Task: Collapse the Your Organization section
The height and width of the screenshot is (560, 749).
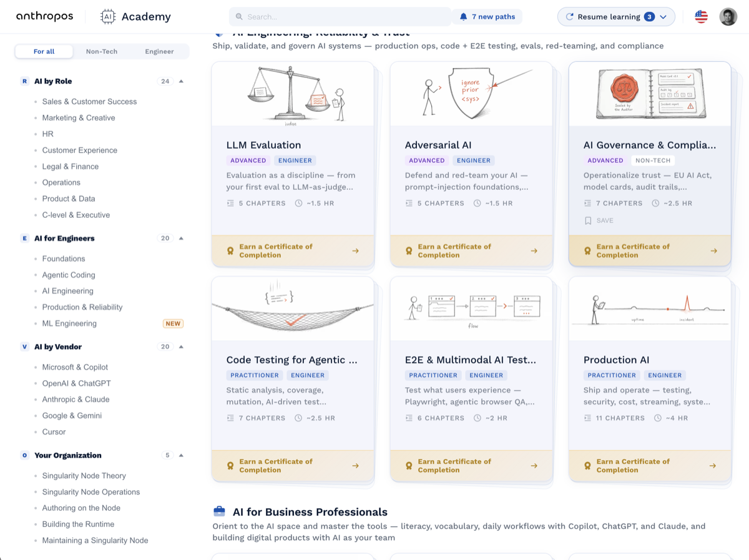Action: 181,456
